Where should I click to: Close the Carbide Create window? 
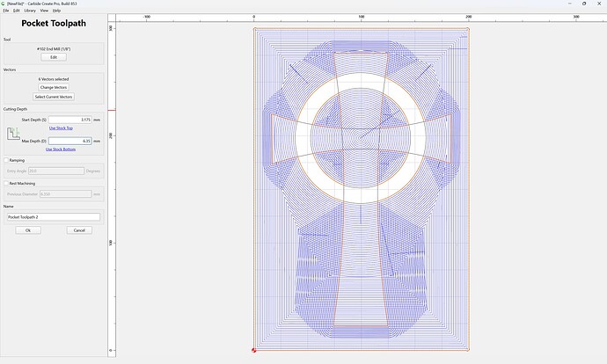(x=599, y=4)
